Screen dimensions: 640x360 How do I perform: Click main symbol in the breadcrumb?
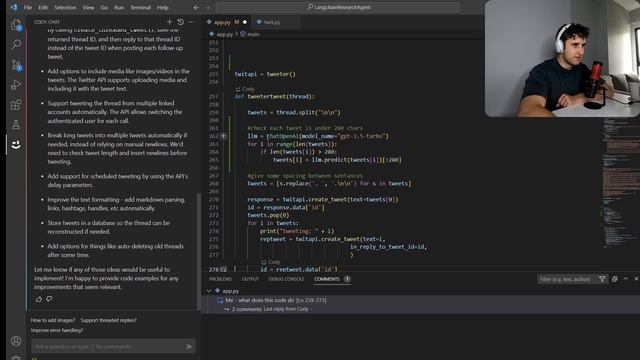pyautogui.click(x=253, y=34)
